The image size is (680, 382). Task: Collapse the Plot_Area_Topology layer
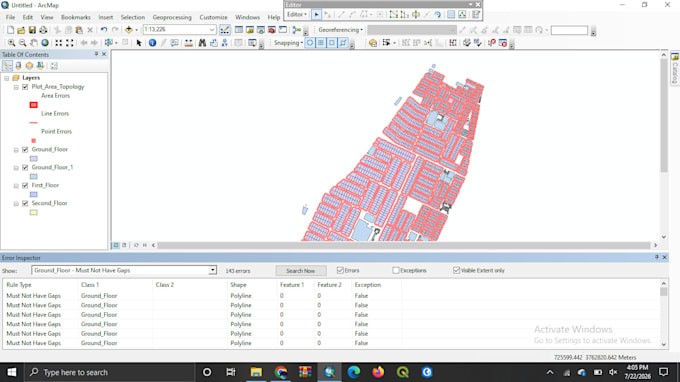pyautogui.click(x=16, y=87)
